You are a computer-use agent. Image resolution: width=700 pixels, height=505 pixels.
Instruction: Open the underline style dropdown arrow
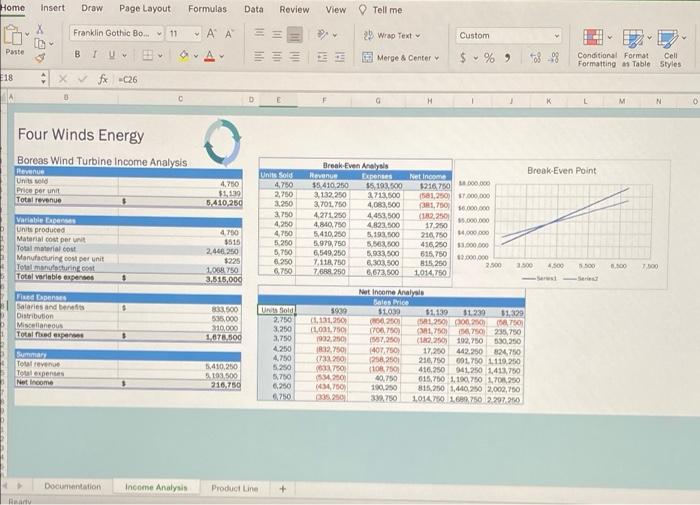point(125,55)
